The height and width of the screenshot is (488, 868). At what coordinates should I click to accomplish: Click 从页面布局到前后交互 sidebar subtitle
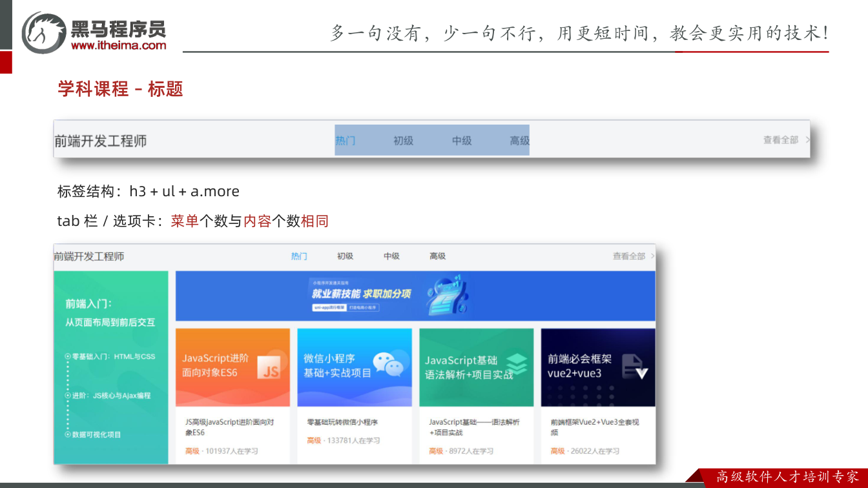tap(110, 322)
